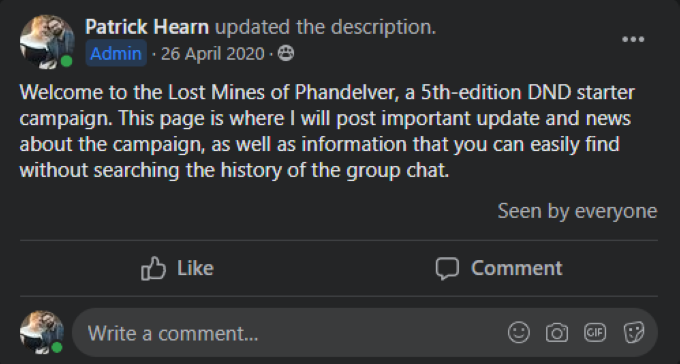680x364 pixels.
Task: Click the green status dot on comment avatar
Action: coord(57,347)
